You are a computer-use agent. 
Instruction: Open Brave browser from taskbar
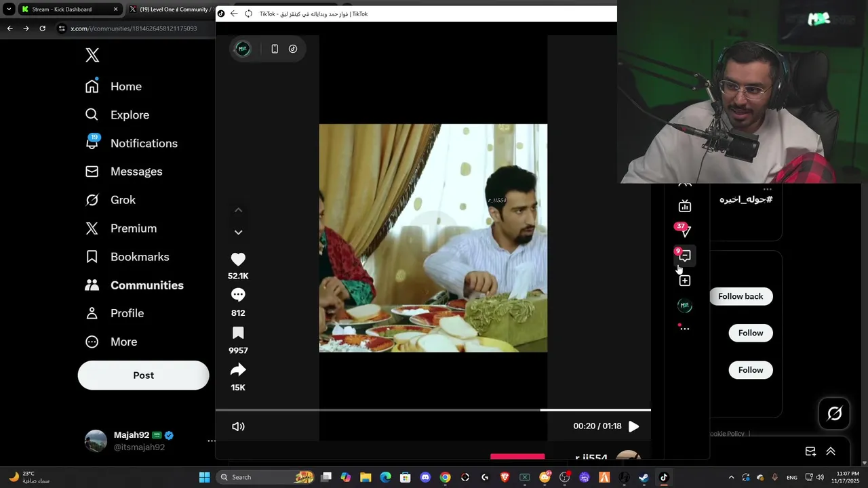pos(505,477)
